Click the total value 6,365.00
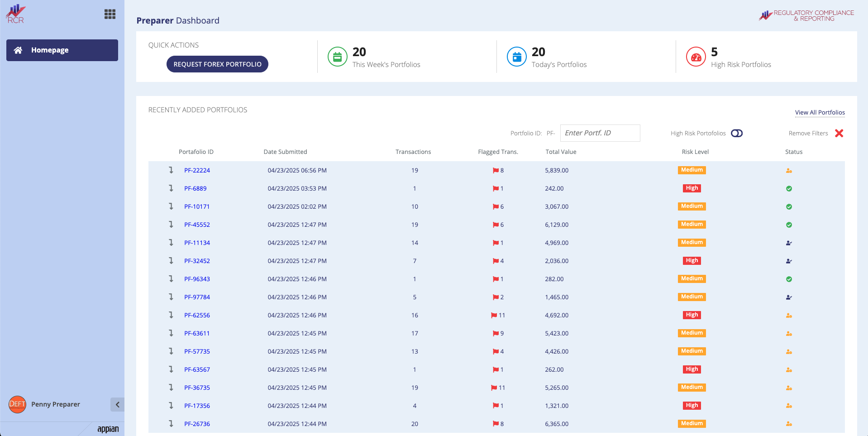 pos(557,424)
